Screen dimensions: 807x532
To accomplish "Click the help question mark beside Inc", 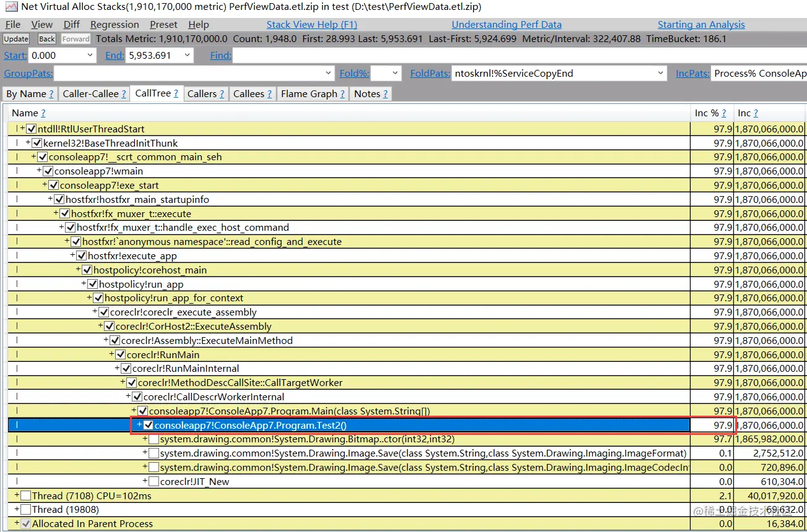I will click(756, 113).
